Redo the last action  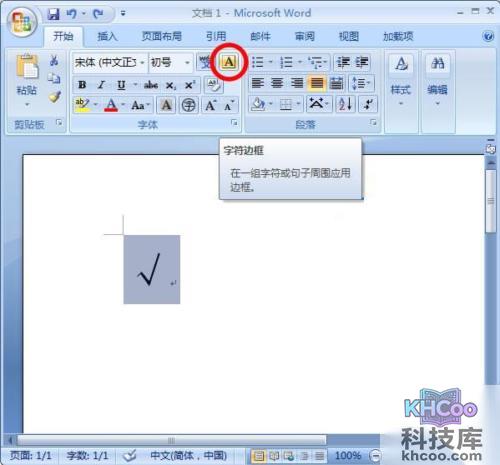[98, 14]
